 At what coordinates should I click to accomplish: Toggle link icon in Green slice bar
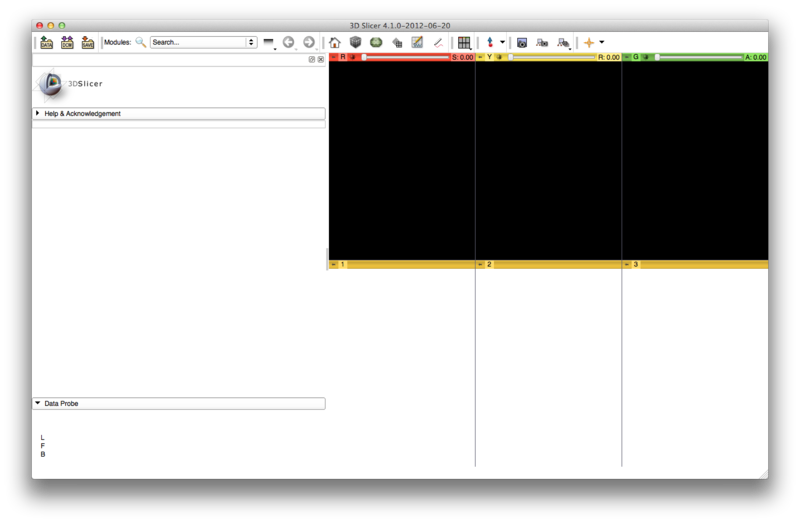646,58
